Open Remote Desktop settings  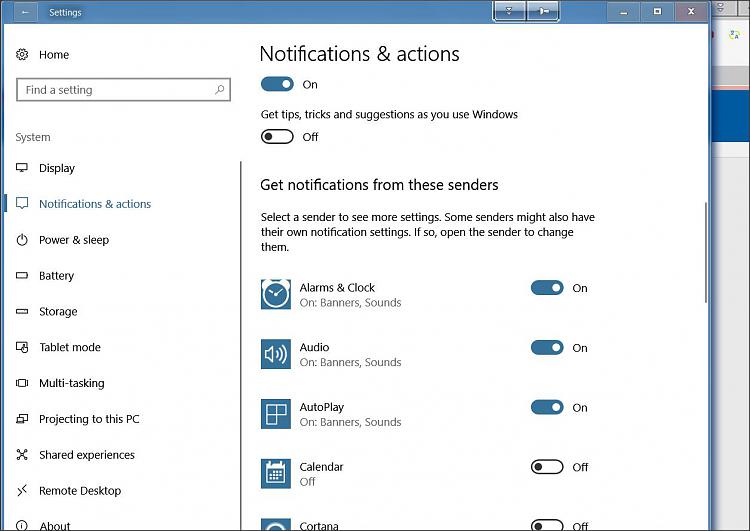coord(80,491)
